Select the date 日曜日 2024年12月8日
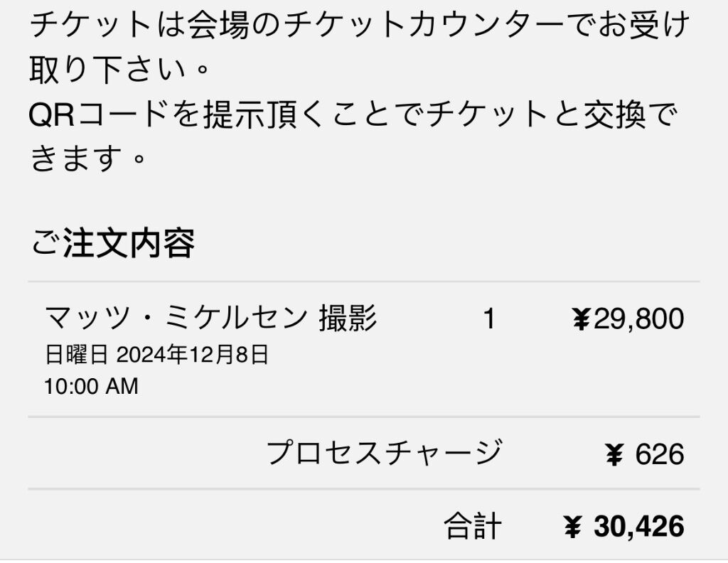 (x=157, y=355)
